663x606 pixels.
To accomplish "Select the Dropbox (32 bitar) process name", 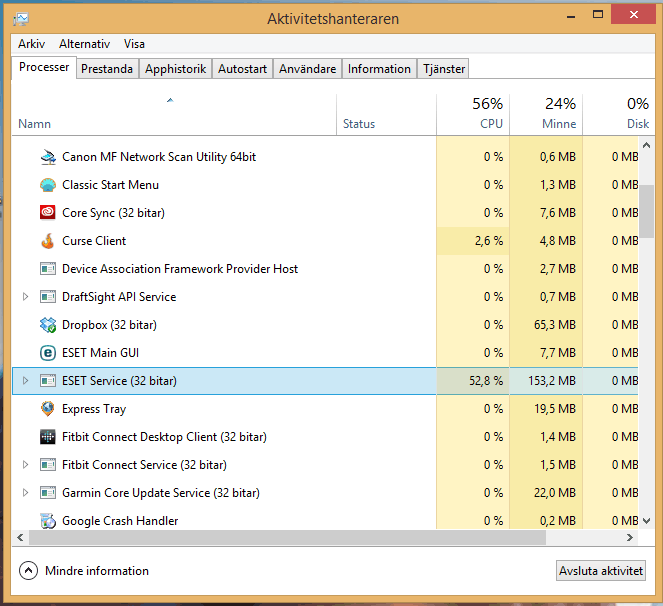I will [x=110, y=325].
